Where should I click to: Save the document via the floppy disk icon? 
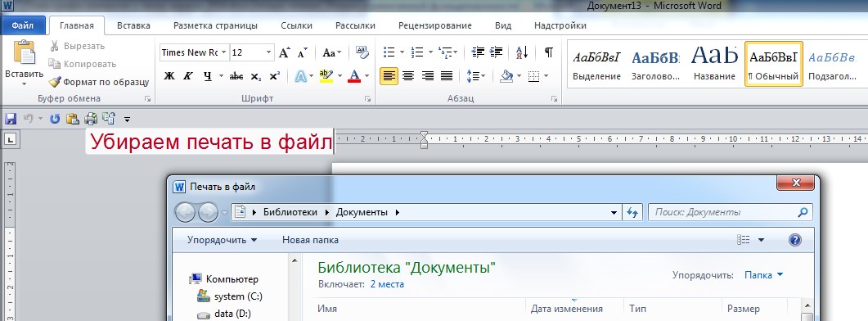coord(11,119)
